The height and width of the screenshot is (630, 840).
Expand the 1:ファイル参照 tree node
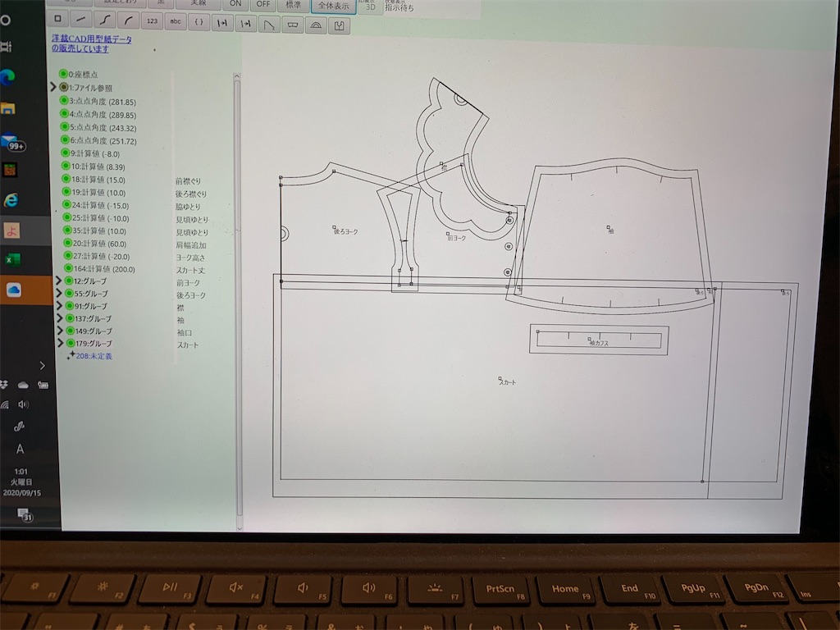pyautogui.click(x=53, y=87)
